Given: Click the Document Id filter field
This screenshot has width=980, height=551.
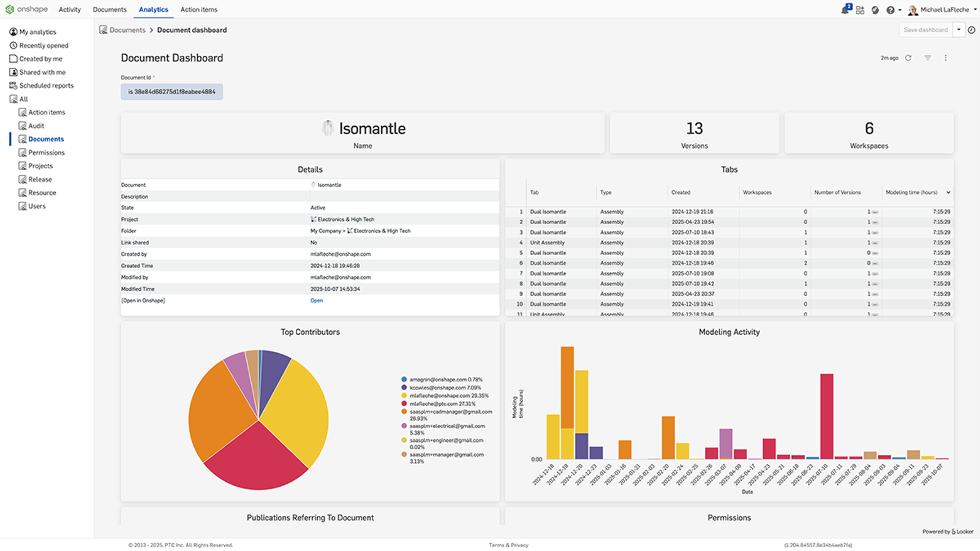Looking at the screenshot, I should click(x=171, y=91).
